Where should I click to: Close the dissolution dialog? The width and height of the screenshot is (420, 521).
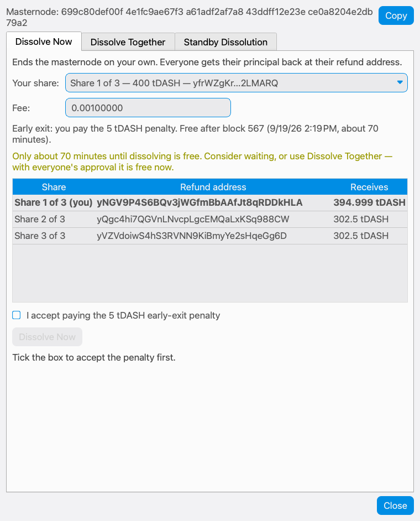[395, 506]
